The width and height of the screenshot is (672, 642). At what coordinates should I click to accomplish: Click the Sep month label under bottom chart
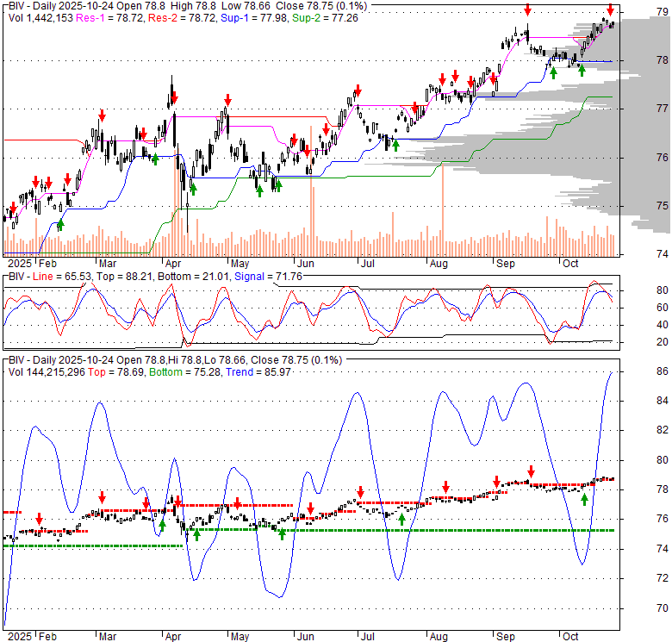[x=505, y=637]
